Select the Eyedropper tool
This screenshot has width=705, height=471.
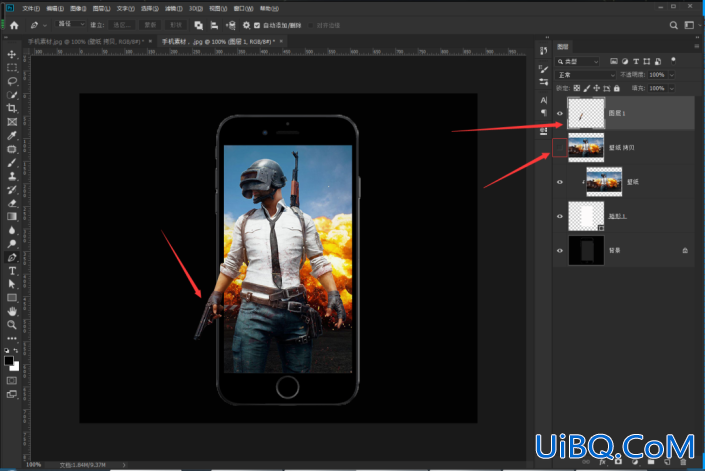coord(12,135)
